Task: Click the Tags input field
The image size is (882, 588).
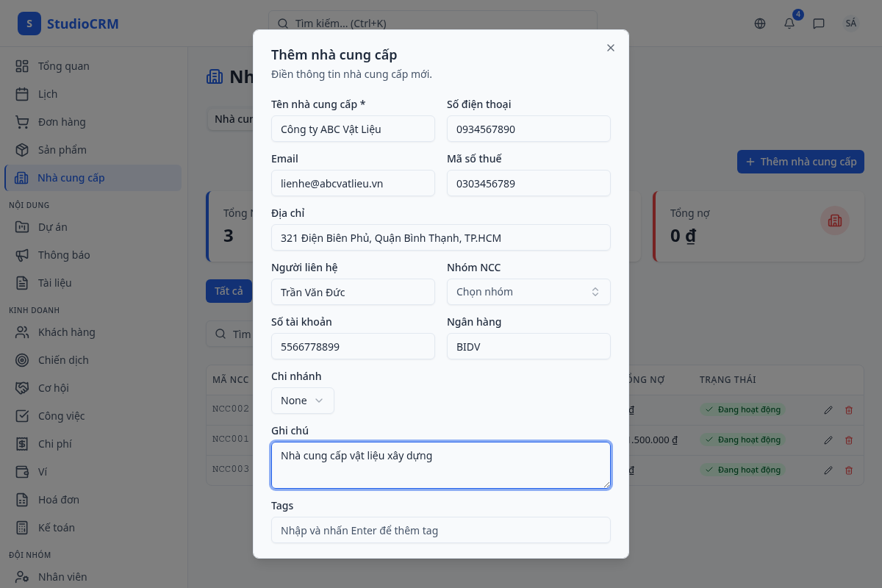Action: (x=440, y=530)
